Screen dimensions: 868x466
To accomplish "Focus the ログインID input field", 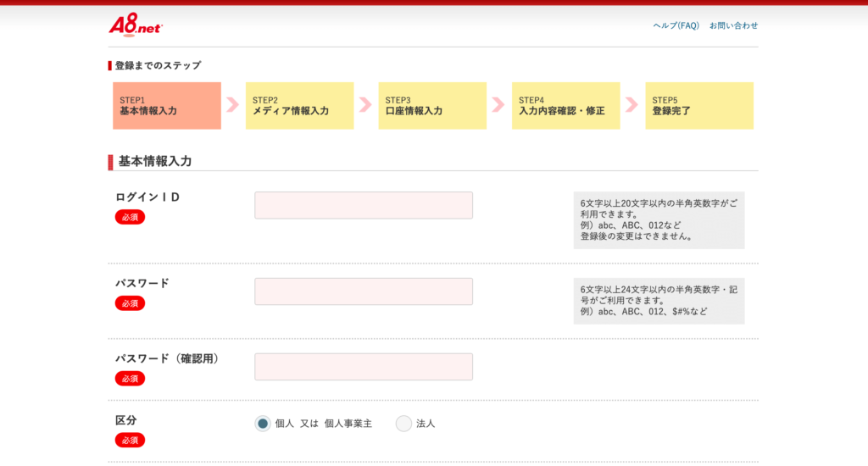I will 364,205.
